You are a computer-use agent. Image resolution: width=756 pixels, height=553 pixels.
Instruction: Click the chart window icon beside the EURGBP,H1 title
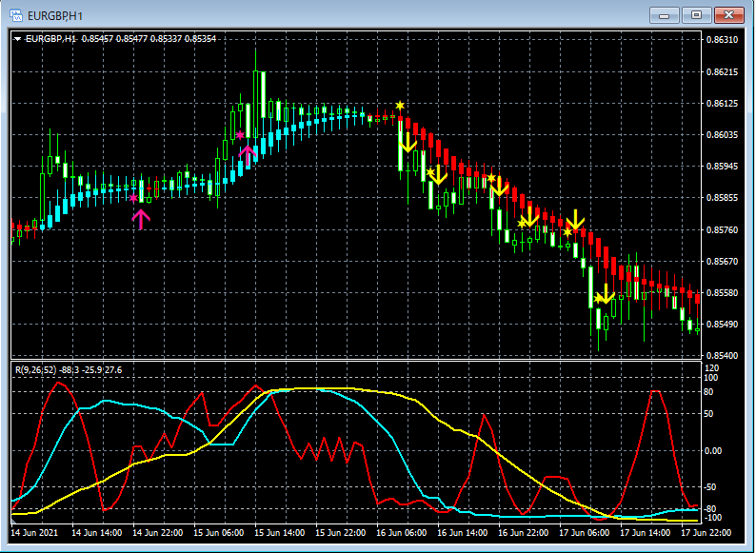pos(16,15)
